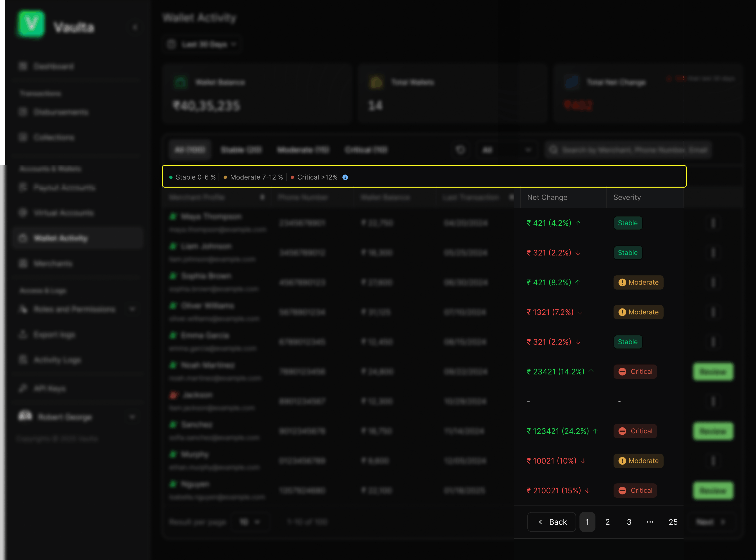Click the API Keys icon in the sidebar
This screenshot has width=756, height=560.
23,389
